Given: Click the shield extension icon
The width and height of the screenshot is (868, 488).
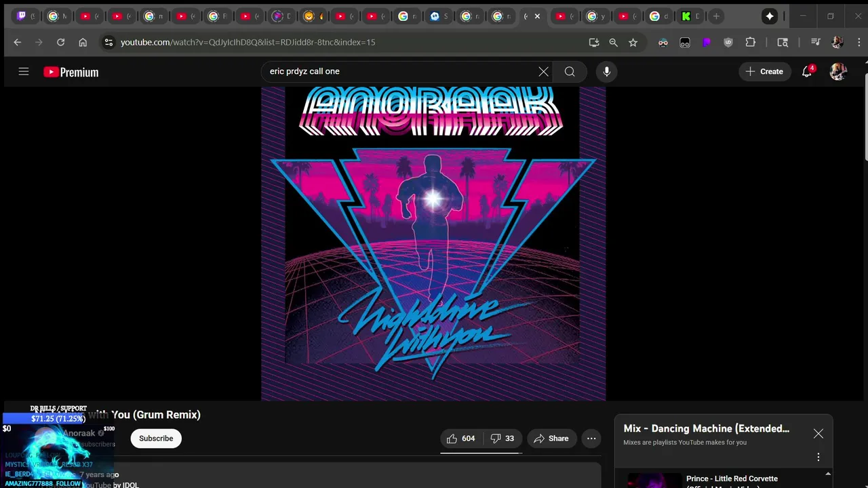Looking at the screenshot, I should (728, 42).
